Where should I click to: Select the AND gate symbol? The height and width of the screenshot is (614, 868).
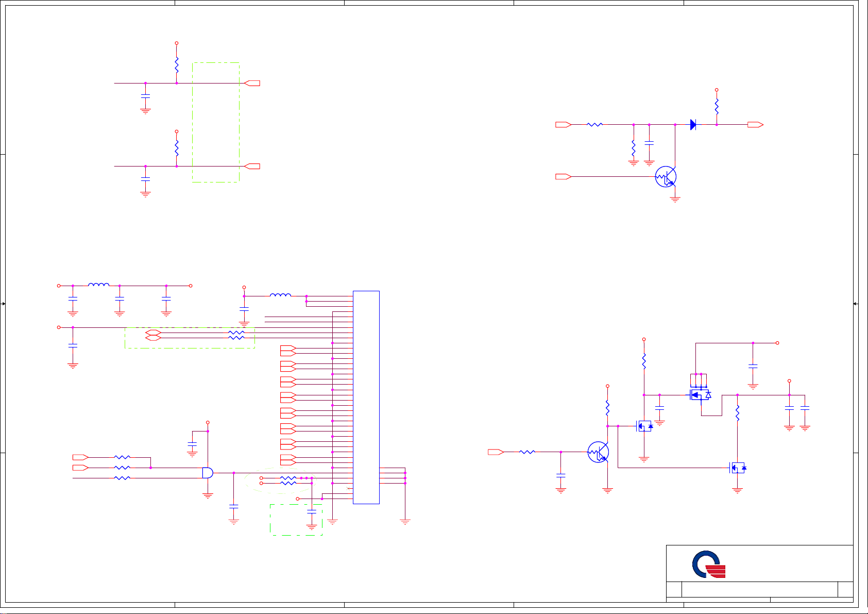(207, 473)
